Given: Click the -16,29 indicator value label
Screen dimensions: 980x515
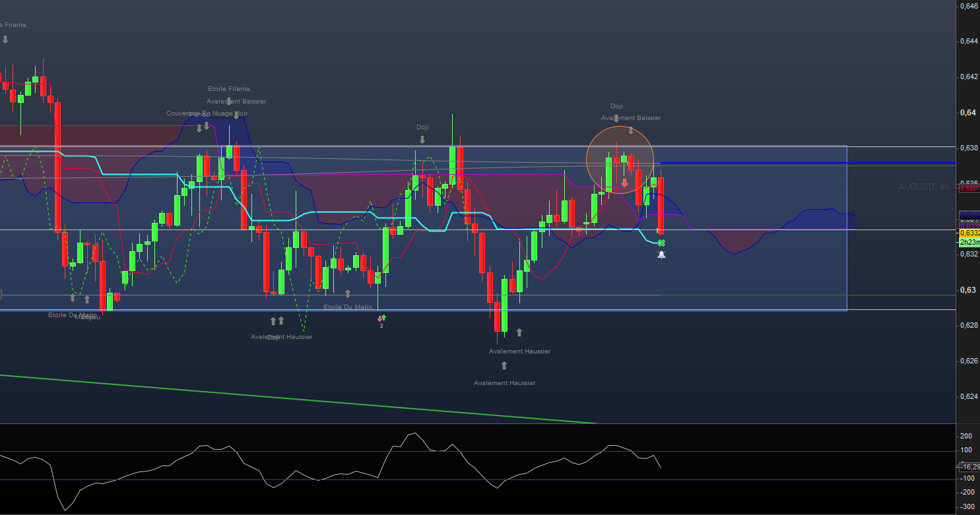Looking at the screenshot, I should (969, 467).
